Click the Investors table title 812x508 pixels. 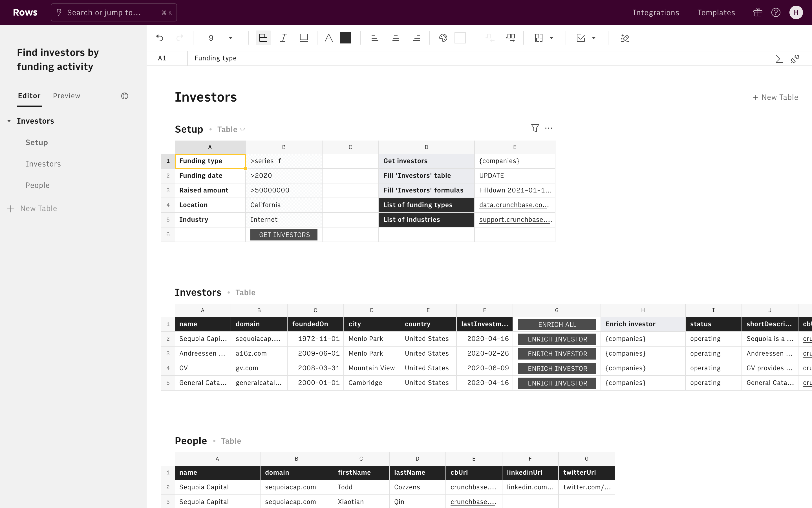click(198, 292)
